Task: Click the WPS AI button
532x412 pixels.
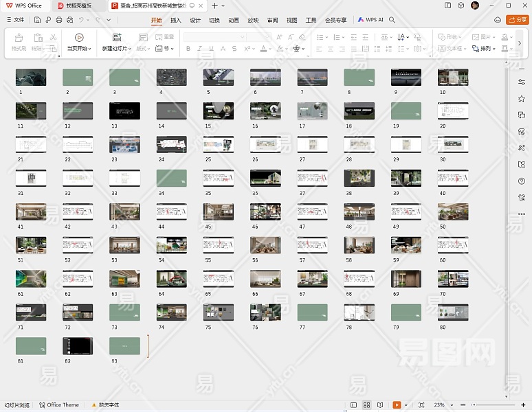Action: pos(371,20)
